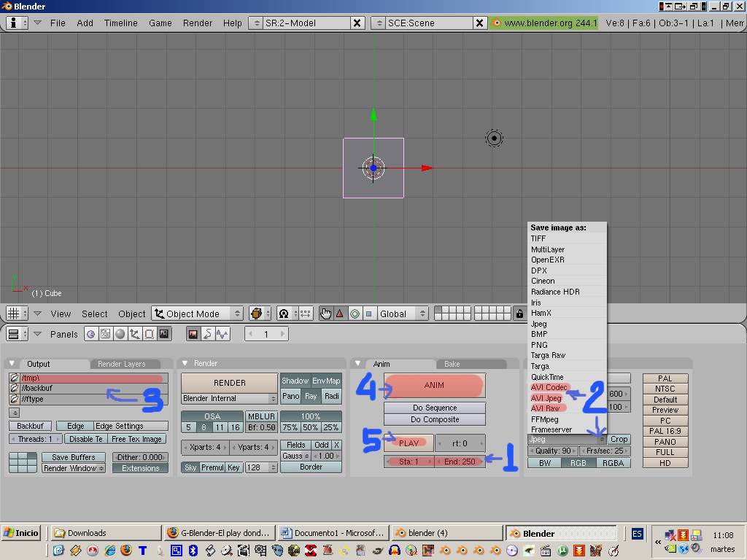Open the Shading context icon (gray sphere)
Screen dimensions: 747x560
tap(120, 334)
